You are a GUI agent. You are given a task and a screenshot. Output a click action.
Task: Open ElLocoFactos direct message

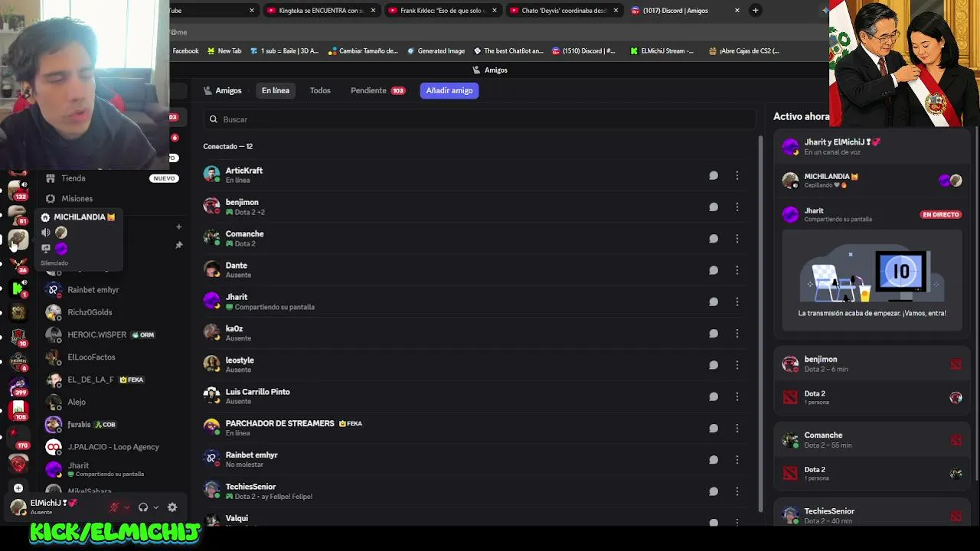[110, 357]
